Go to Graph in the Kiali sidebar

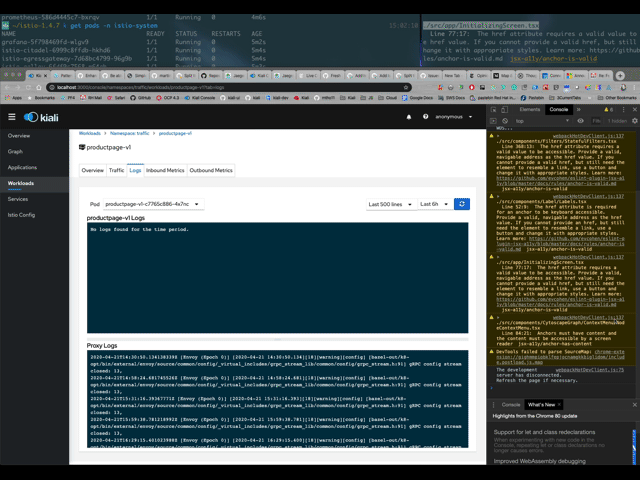tap(15, 151)
